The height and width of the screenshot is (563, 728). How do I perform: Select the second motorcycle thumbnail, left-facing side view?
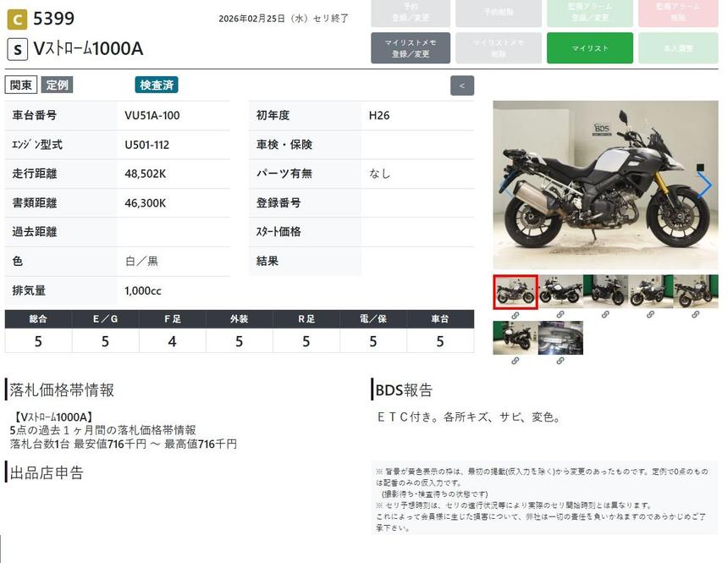(x=560, y=292)
